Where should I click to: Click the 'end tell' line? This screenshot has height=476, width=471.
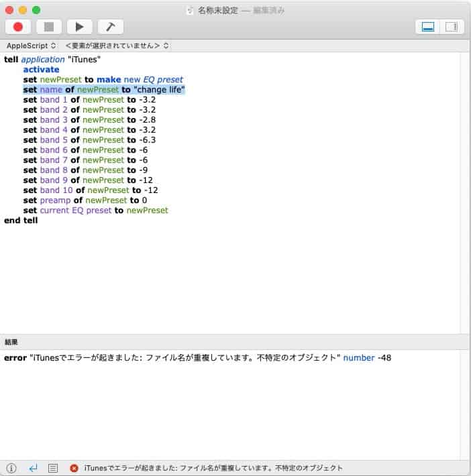click(21, 221)
